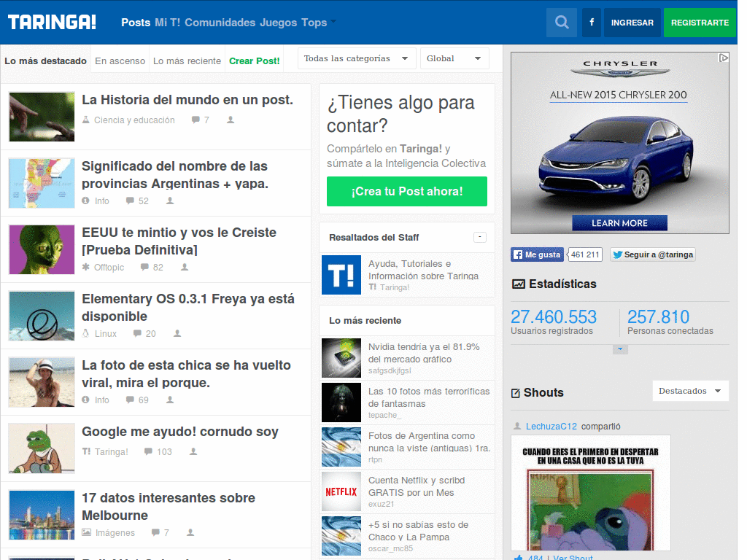Open the Ver Shout link
This screenshot has width=747, height=560.
573,557
